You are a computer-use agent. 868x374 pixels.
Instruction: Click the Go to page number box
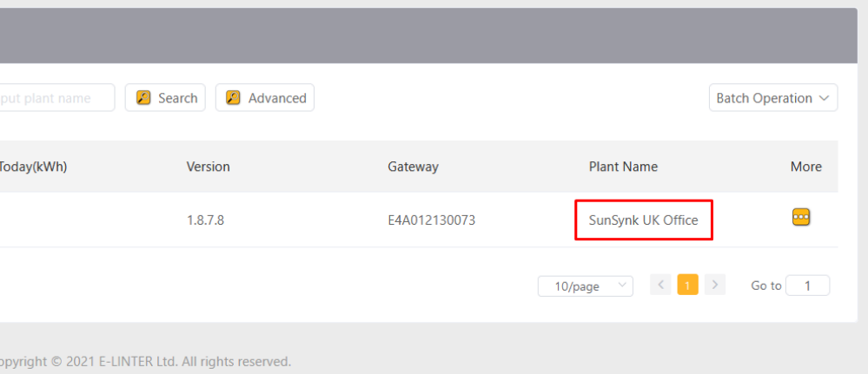pyautogui.click(x=808, y=285)
